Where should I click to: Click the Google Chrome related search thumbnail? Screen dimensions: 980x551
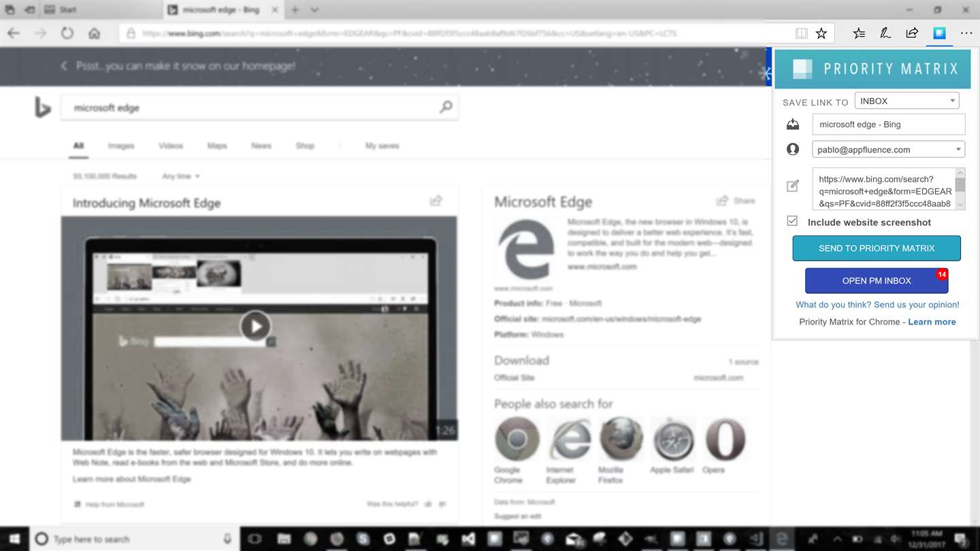[517, 439]
